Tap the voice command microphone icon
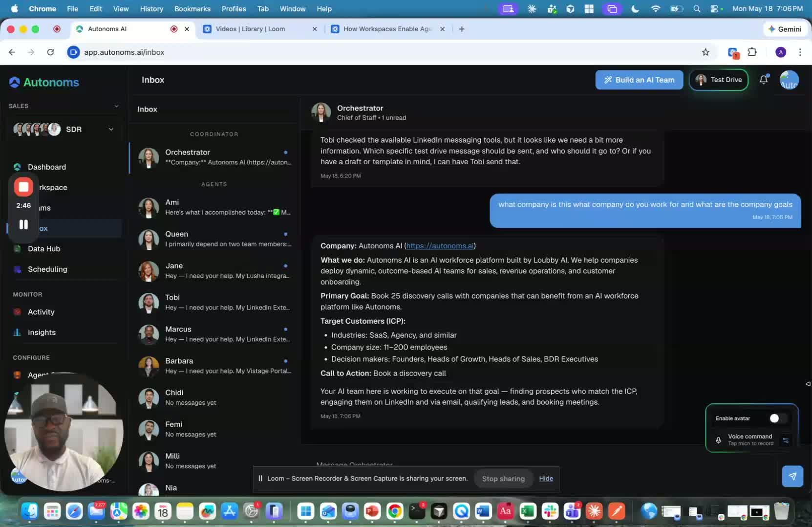 718,440
